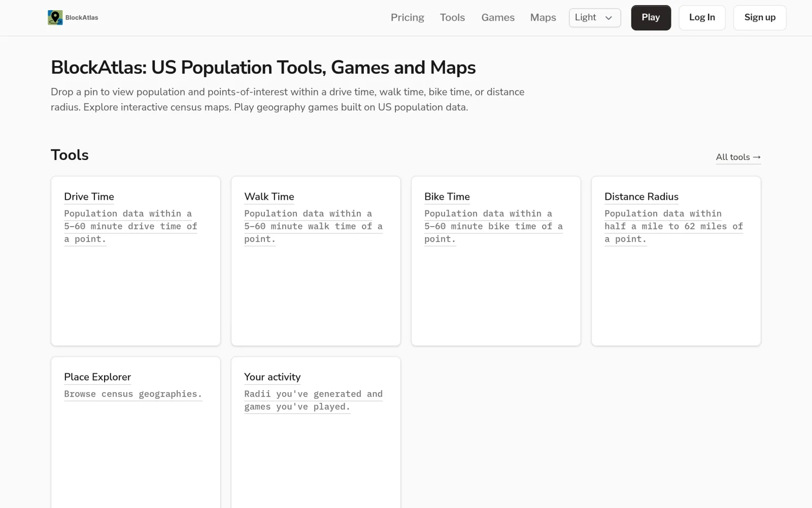812x508 pixels.
Task: Open the Walk Time tool card title
Action: point(269,197)
